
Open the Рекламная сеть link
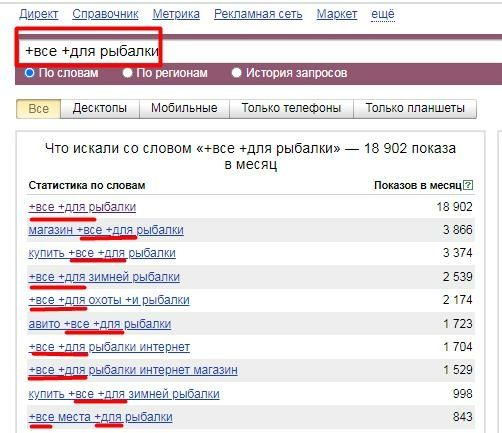pos(258,14)
